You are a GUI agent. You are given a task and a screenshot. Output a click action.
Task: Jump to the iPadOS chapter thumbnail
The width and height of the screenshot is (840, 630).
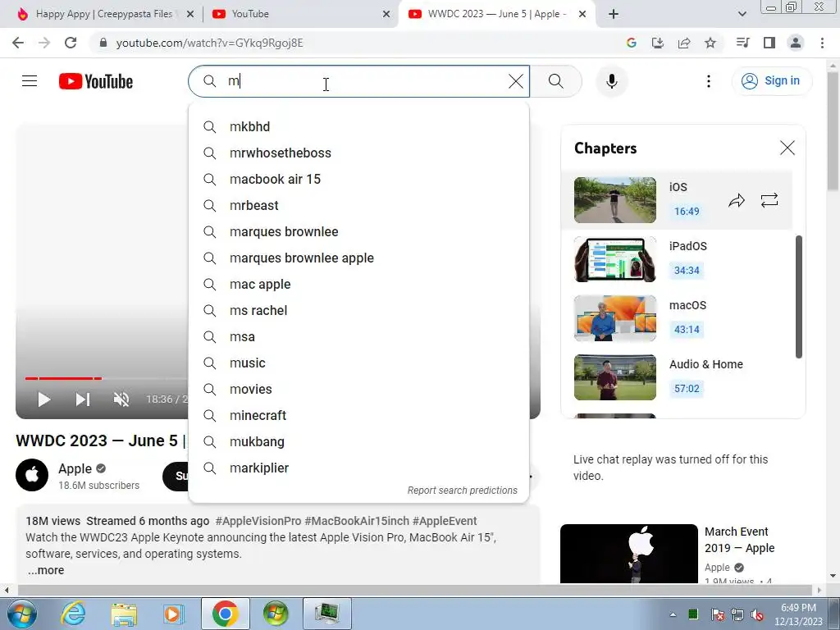[x=615, y=259]
